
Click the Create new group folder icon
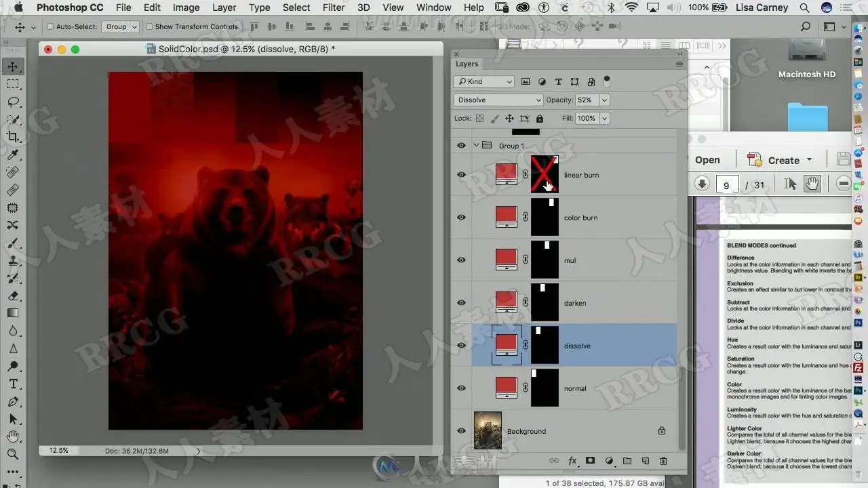(627, 461)
